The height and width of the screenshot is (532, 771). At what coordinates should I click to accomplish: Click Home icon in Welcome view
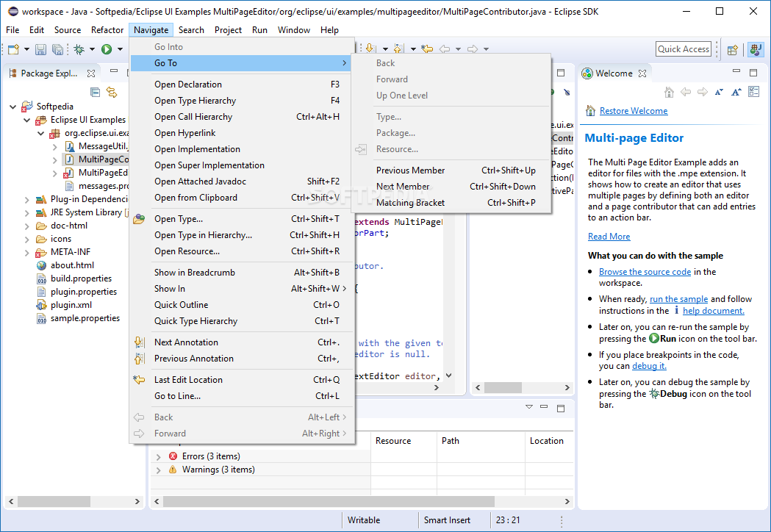click(x=669, y=92)
